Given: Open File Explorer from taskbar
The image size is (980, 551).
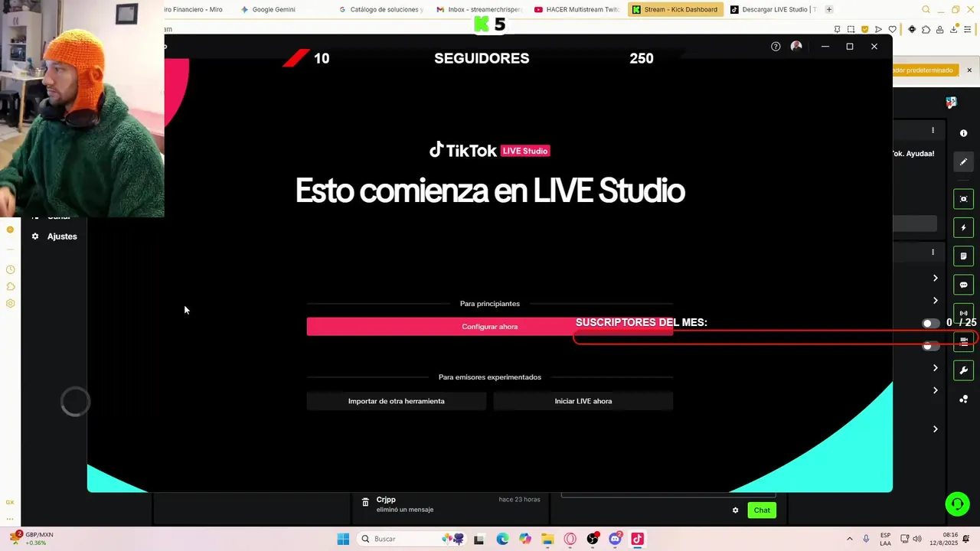Looking at the screenshot, I should click(x=547, y=539).
